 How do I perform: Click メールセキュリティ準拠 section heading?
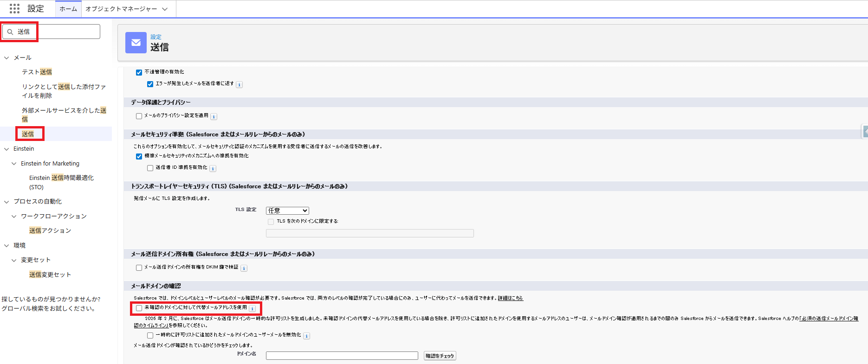(218, 134)
